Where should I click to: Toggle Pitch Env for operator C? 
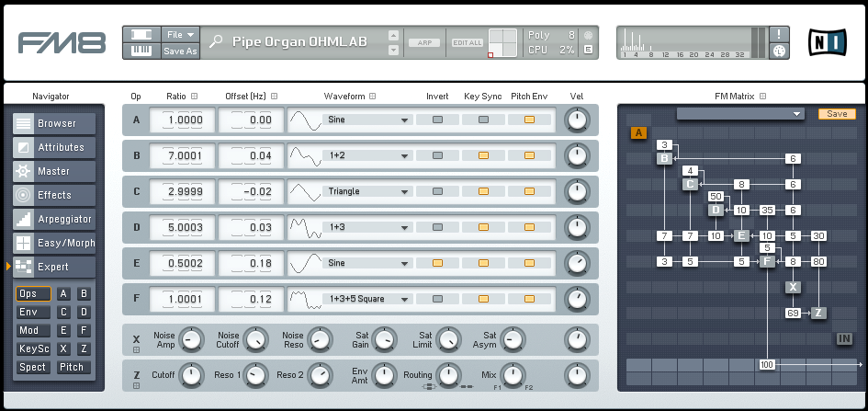point(529,191)
